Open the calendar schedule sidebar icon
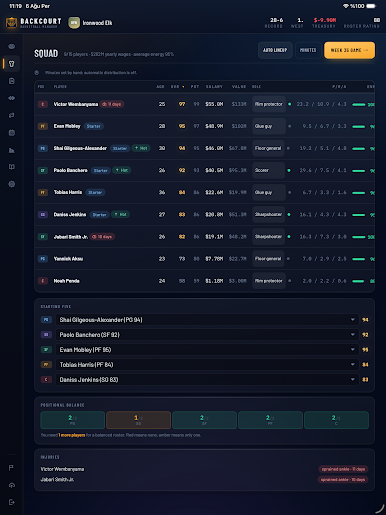The height and width of the screenshot is (515, 386). click(x=12, y=133)
